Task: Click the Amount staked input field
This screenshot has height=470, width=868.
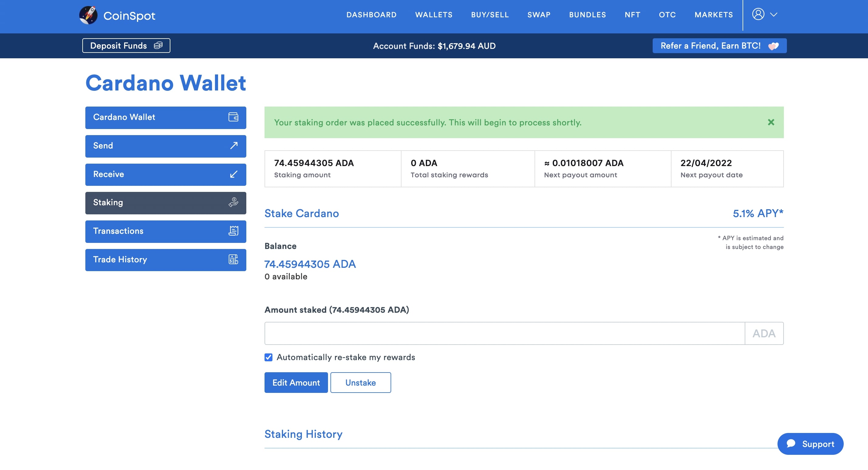Action: 504,333
